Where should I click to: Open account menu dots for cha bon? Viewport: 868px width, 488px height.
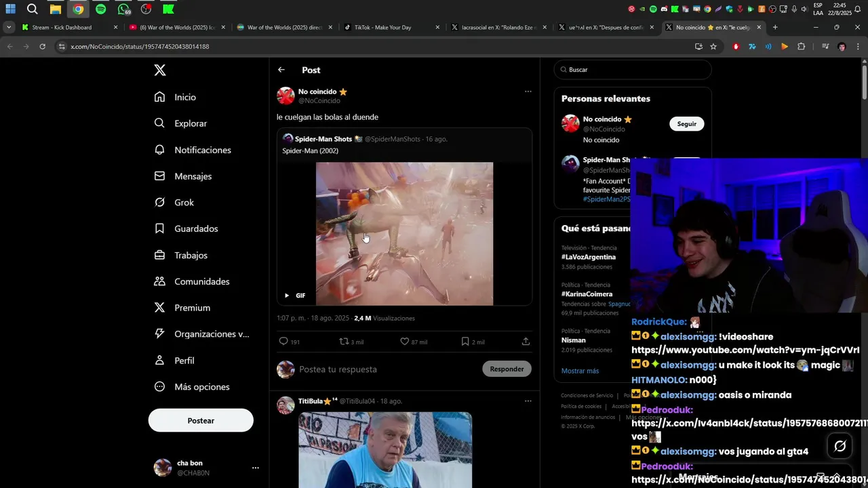(255, 468)
